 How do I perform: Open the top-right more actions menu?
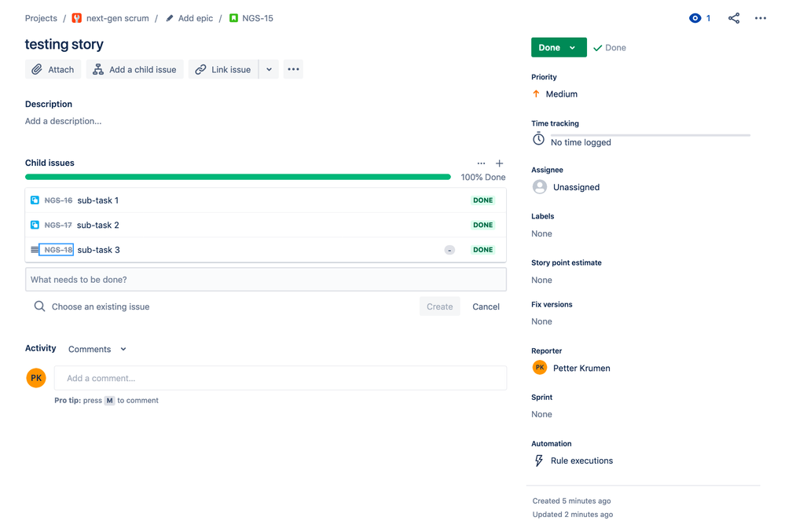tap(761, 19)
